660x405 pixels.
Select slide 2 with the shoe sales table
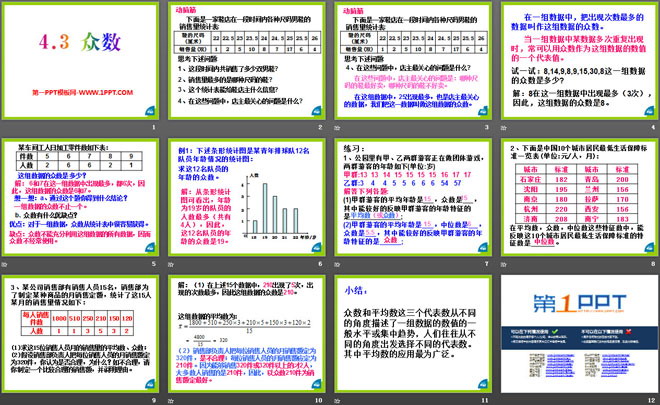(247, 61)
